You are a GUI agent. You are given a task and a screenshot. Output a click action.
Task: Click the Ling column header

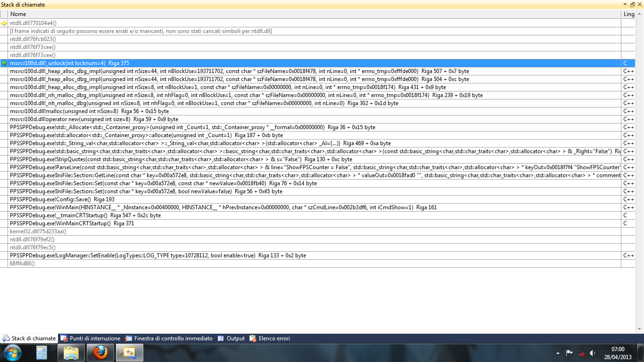[x=629, y=14]
